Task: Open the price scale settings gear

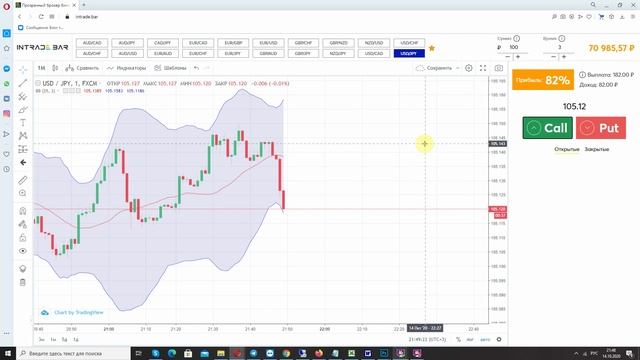Action: click(x=499, y=339)
